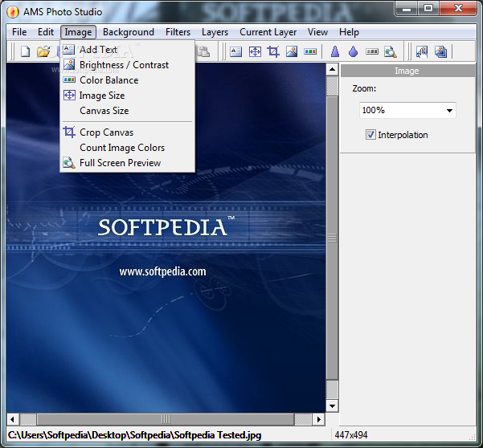Click the Brightness/Contrast toolbar icon
Image resolution: width=483 pixels, height=448 pixels.
point(292,51)
